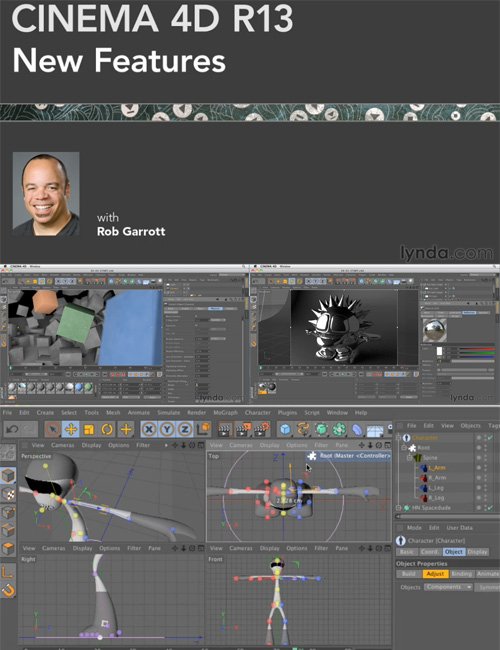Open the Filter menu of the Right viewport
The width and height of the screenshot is (500, 650).
click(x=134, y=548)
